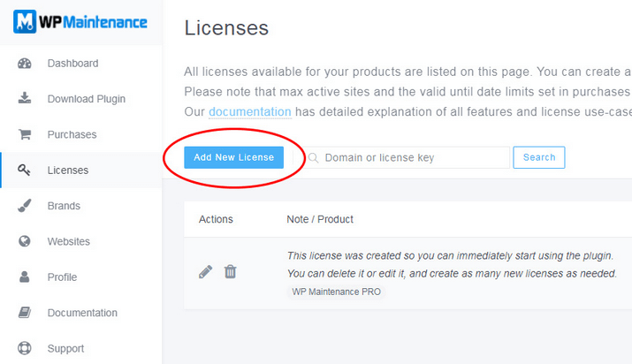Screen dimensions: 632x364
Task: Click the Licenses key icon
Action: [24, 170]
